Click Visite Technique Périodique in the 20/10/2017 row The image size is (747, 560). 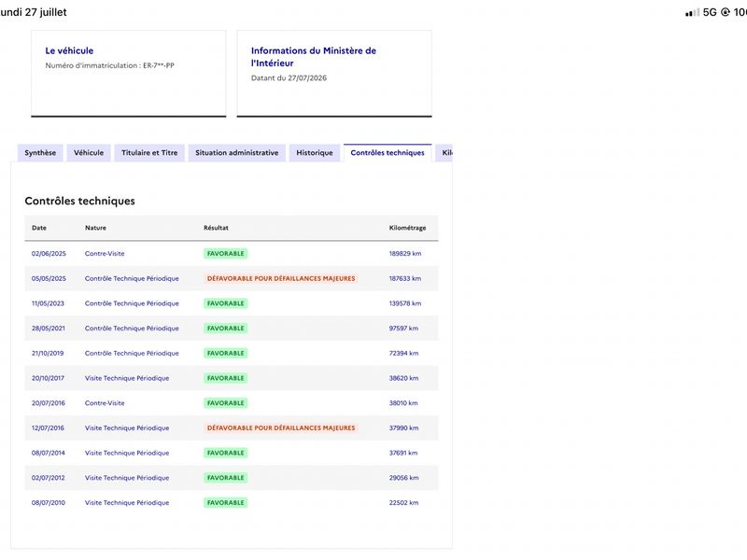(x=127, y=378)
